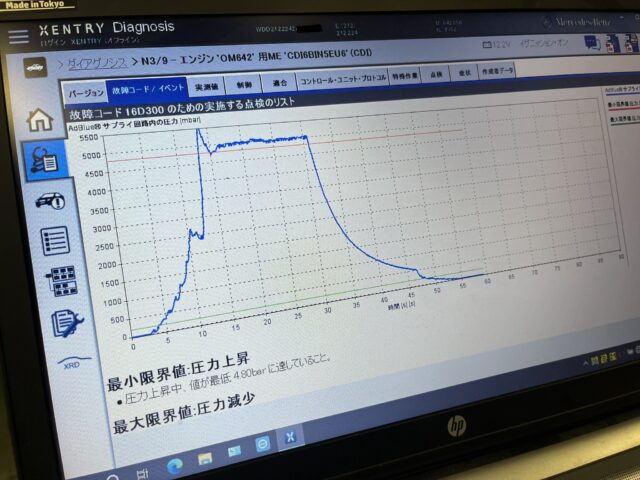Open the 症状 tab
Screen dimensions: 640x480
click(x=464, y=73)
